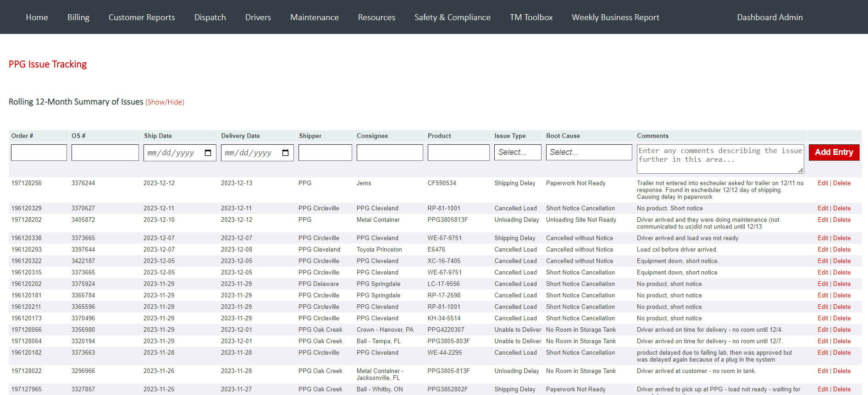Edit order 196120293 entry
The width and height of the screenshot is (868, 395).
tap(823, 249)
